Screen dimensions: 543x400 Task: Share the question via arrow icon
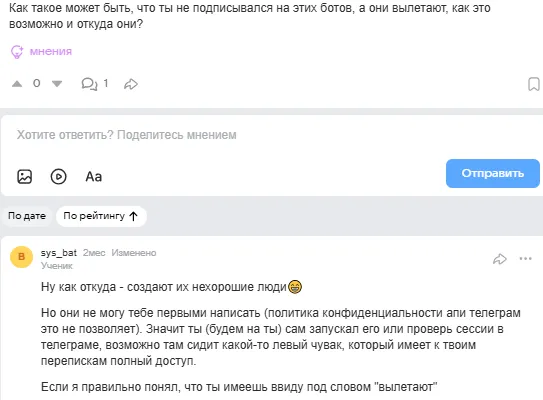tap(131, 84)
